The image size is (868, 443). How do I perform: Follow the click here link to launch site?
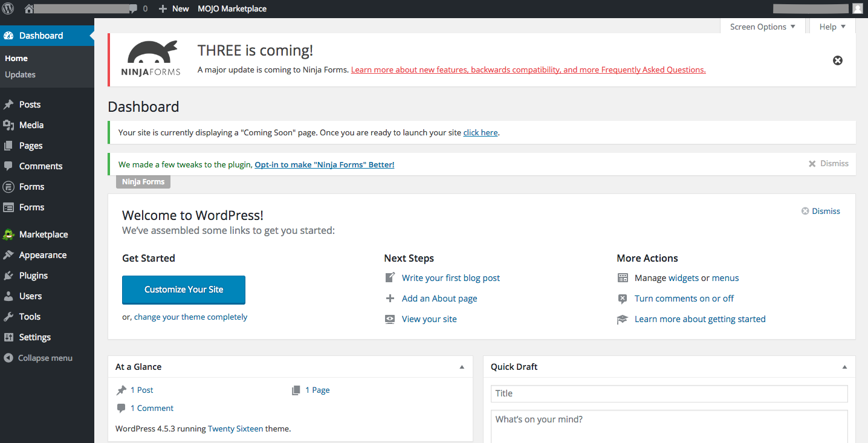(480, 132)
